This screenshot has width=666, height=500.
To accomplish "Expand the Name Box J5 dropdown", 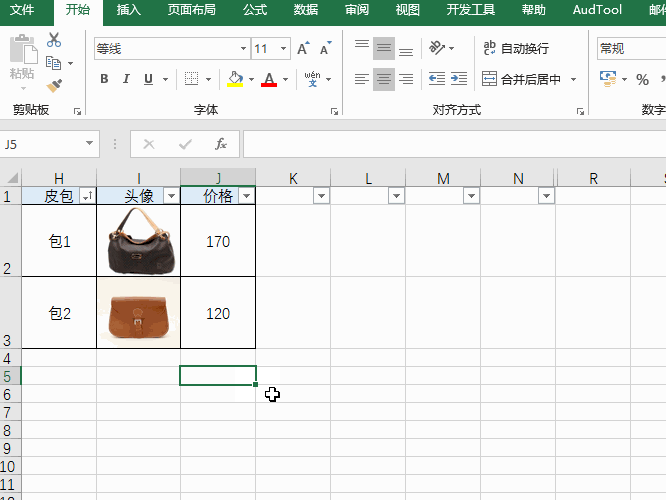I will (x=89, y=144).
